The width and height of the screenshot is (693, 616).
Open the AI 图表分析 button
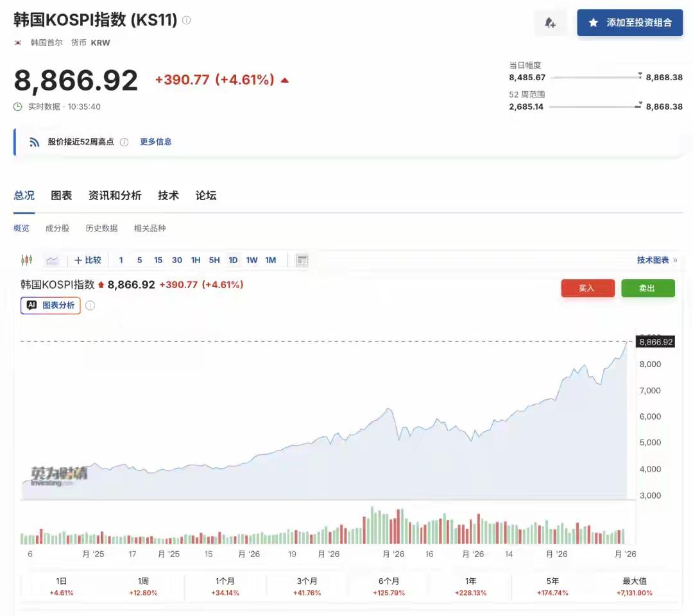[x=51, y=305]
